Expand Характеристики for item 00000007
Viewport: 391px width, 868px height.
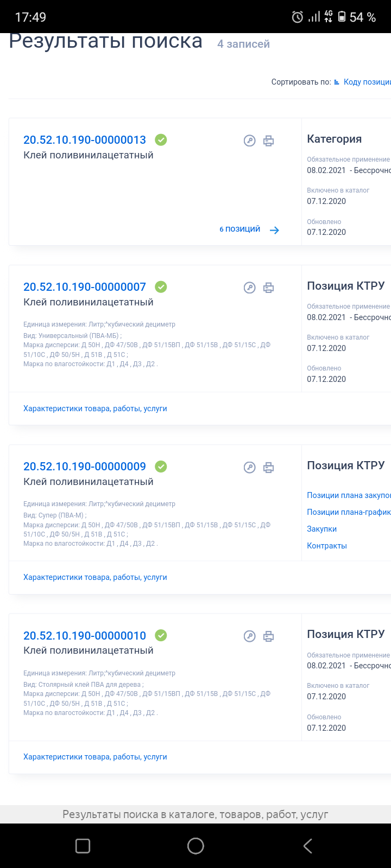point(95,409)
